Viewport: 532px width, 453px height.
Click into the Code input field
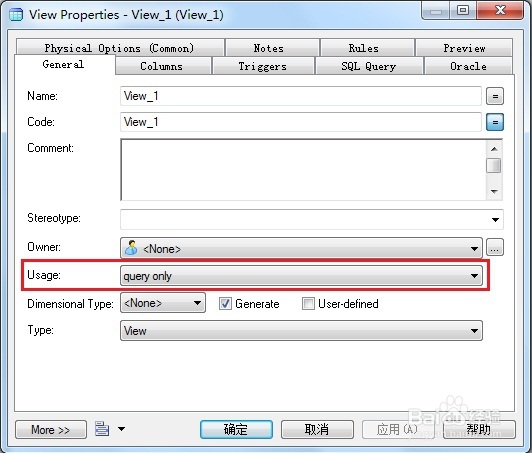[x=301, y=122]
